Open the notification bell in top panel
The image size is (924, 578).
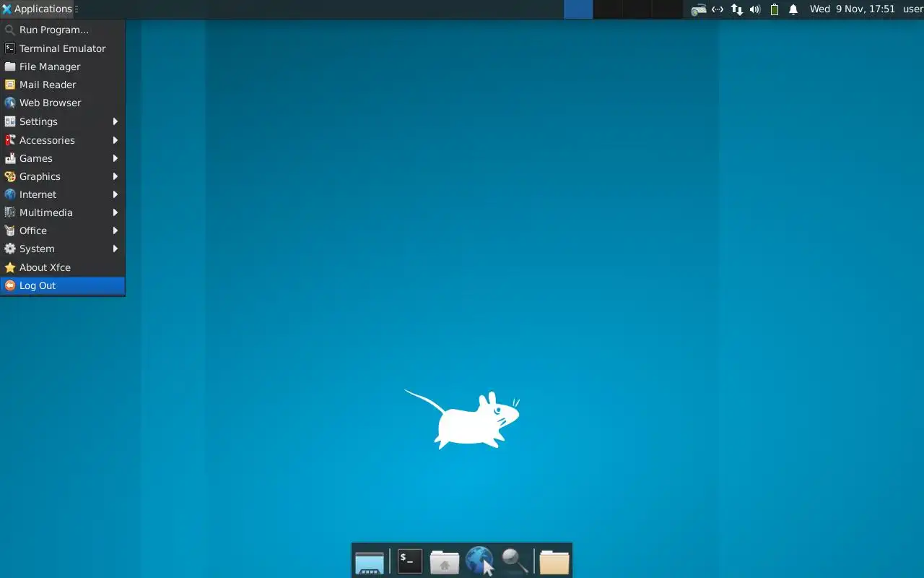coord(793,9)
